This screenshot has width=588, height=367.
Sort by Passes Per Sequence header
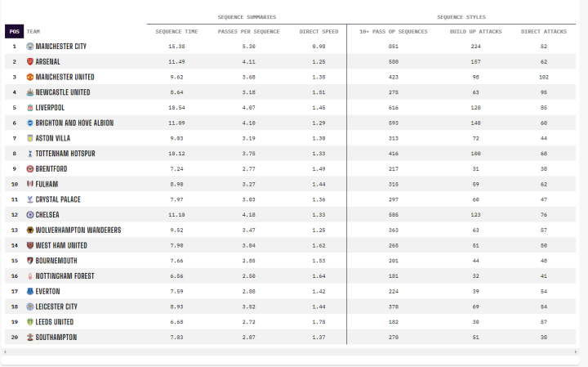248,32
